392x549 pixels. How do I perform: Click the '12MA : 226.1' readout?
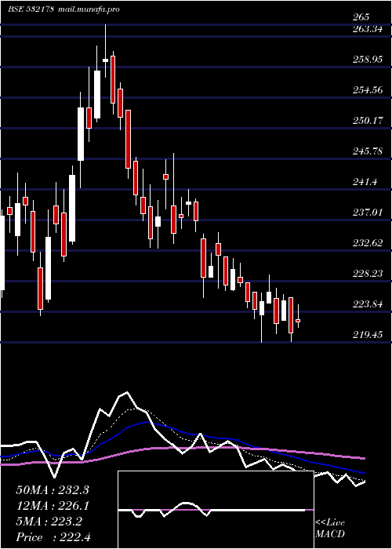coord(53,506)
